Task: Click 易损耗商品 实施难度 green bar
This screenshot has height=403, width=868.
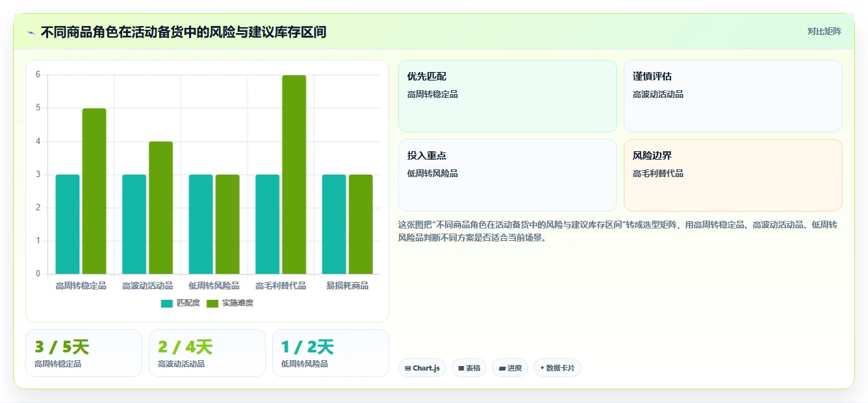Action: (361, 224)
